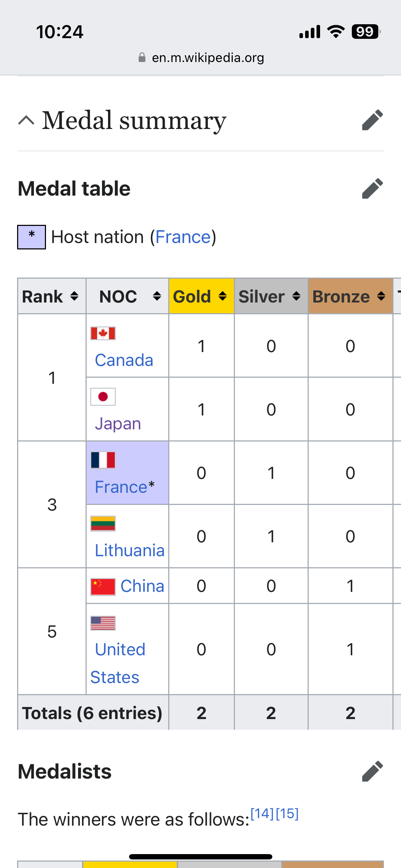Click the Medal table edit pencil
The height and width of the screenshot is (868, 401).
(372, 188)
